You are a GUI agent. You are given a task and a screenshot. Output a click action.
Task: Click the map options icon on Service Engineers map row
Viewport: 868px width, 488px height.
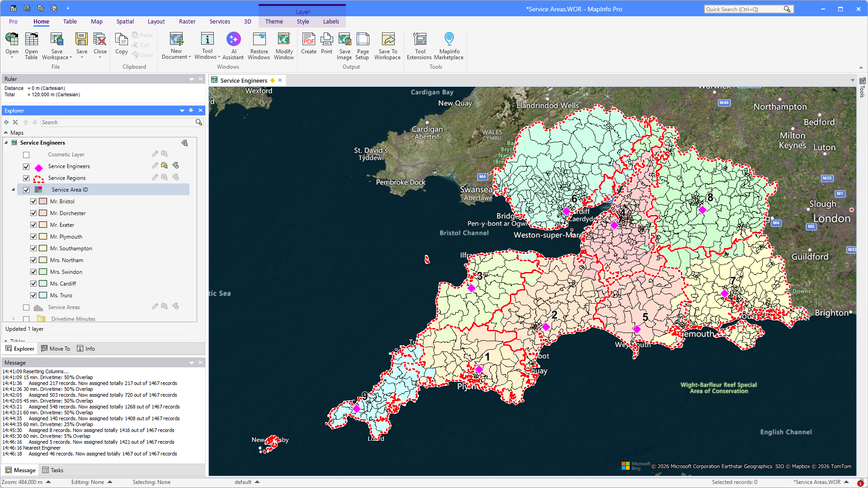(x=184, y=143)
